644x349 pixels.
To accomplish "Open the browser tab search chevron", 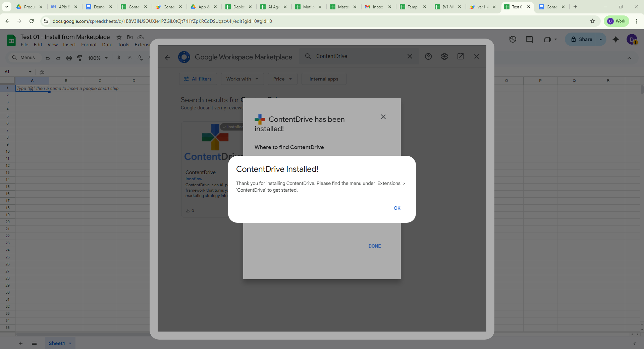I will pos(7,7).
